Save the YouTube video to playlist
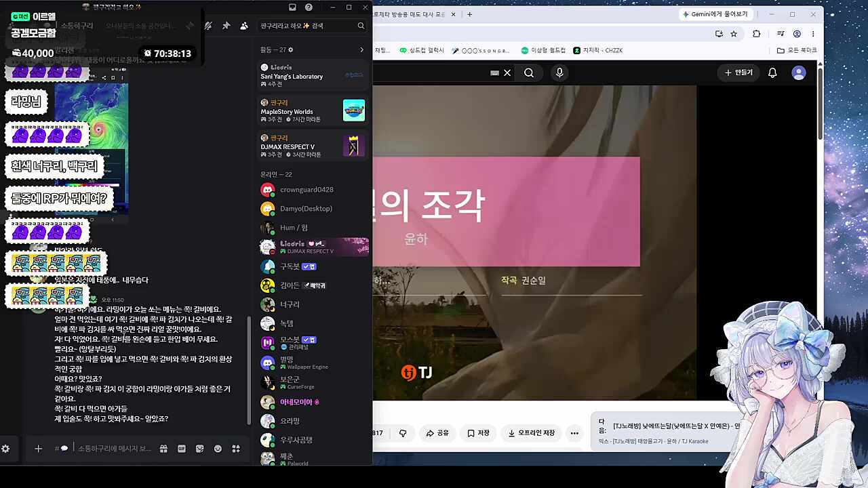This screenshot has width=868, height=488. (x=478, y=433)
